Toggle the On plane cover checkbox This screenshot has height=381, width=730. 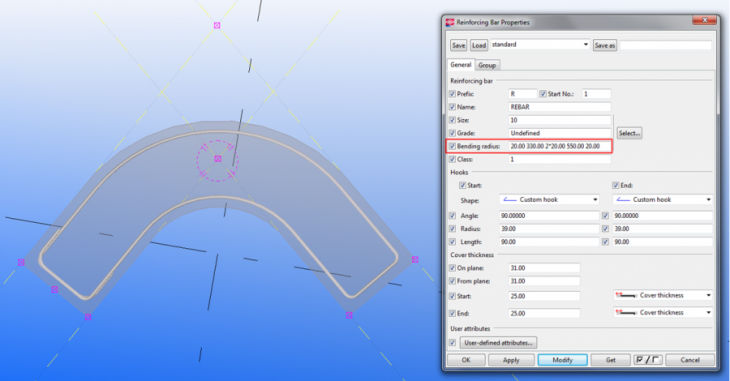[452, 268]
